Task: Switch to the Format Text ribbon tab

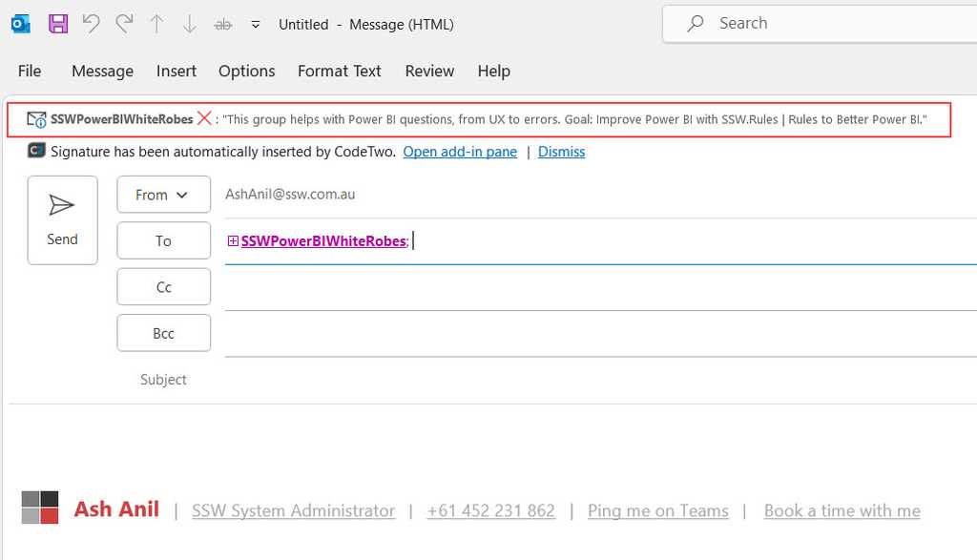Action: coord(339,71)
